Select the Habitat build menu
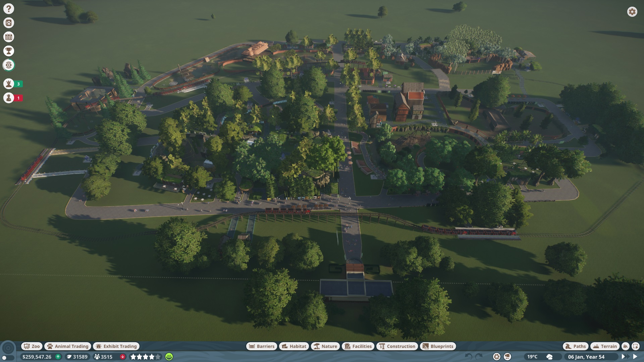Screen dimensions: 644x362 pyautogui.click(x=294, y=346)
